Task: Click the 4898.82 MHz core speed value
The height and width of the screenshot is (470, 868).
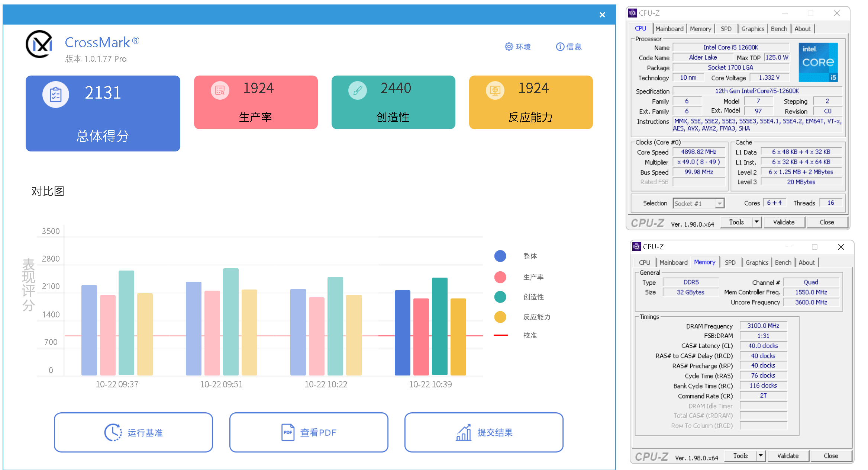Action: [x=699, y=152]
